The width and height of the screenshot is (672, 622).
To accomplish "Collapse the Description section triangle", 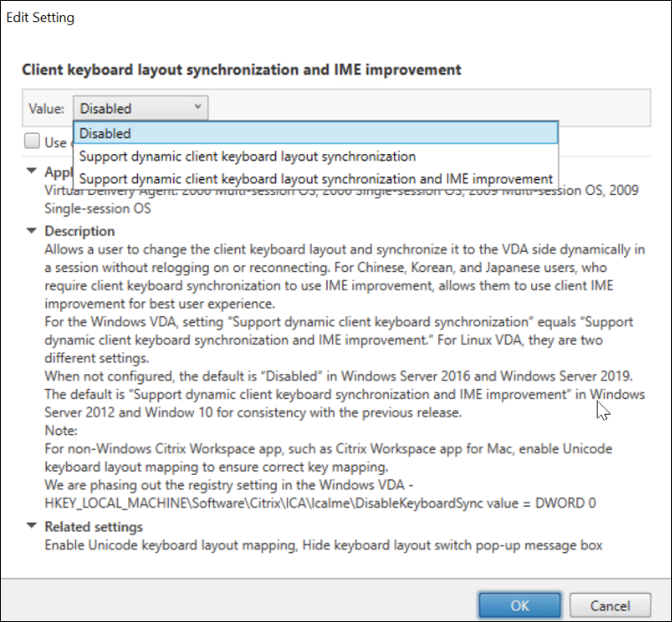I will point(33,231).
